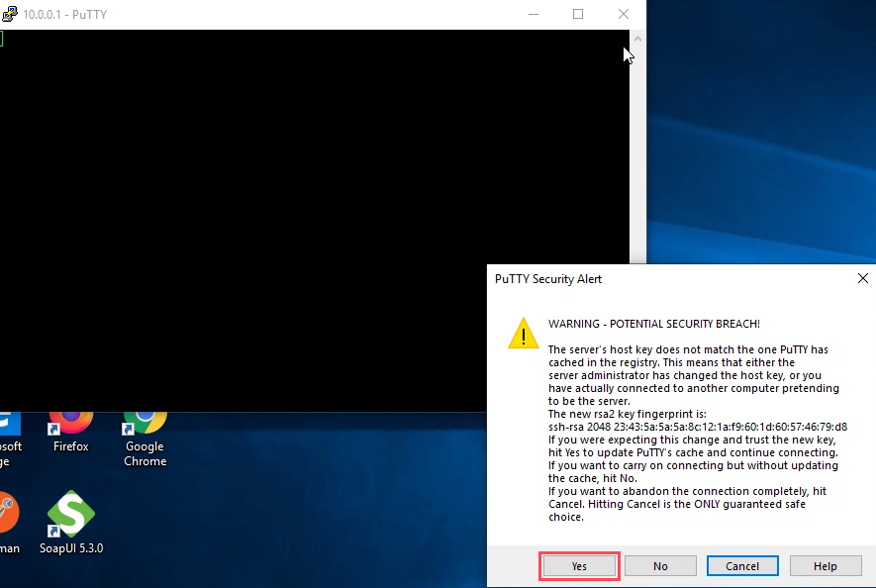Viewport: 876px width, 588px height.
Task: Open the PuTTY title bar system icon
Action: [x=10, y=14]
